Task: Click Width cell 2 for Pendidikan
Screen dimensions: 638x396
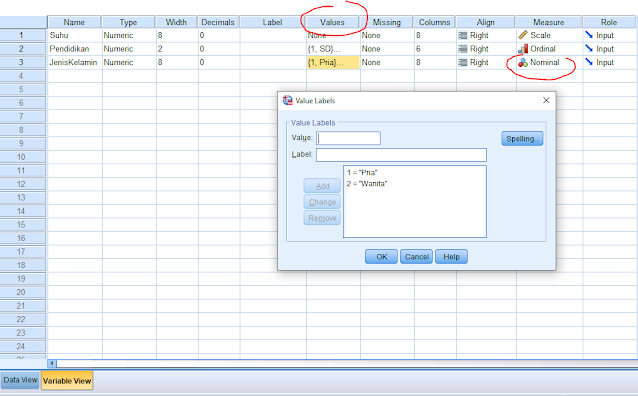Action: point(177,49)
